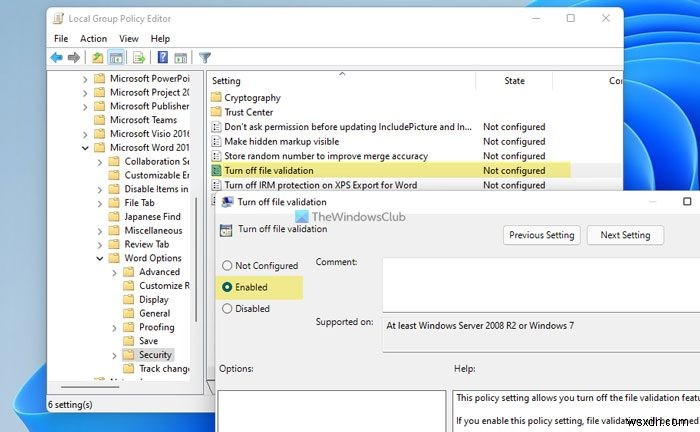The width and height of the screenshot is (700, 432).
Task: Open the Help toolbar icon
Action: [163, 57]
